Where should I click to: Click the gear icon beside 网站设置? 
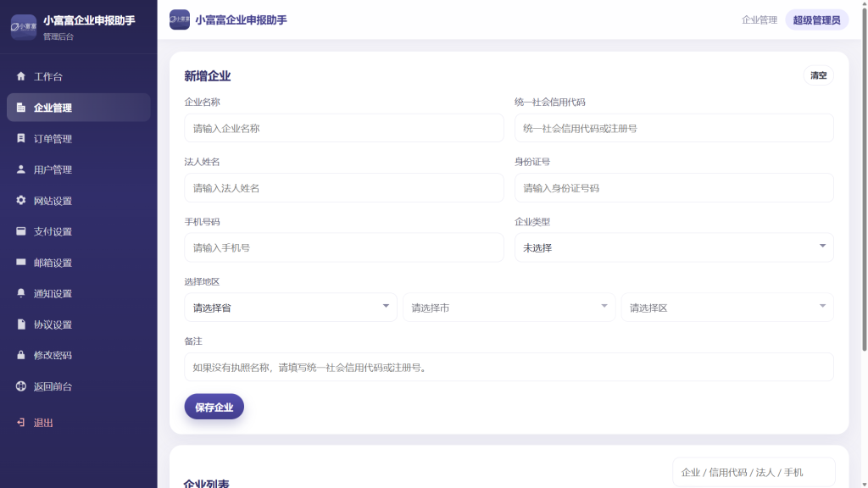click(21, 200)
